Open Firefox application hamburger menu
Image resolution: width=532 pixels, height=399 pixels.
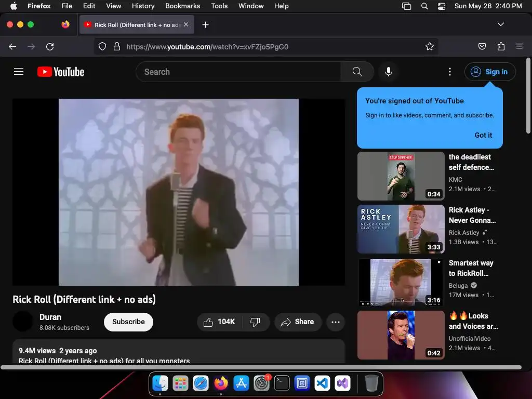click(x=520, y=46)
